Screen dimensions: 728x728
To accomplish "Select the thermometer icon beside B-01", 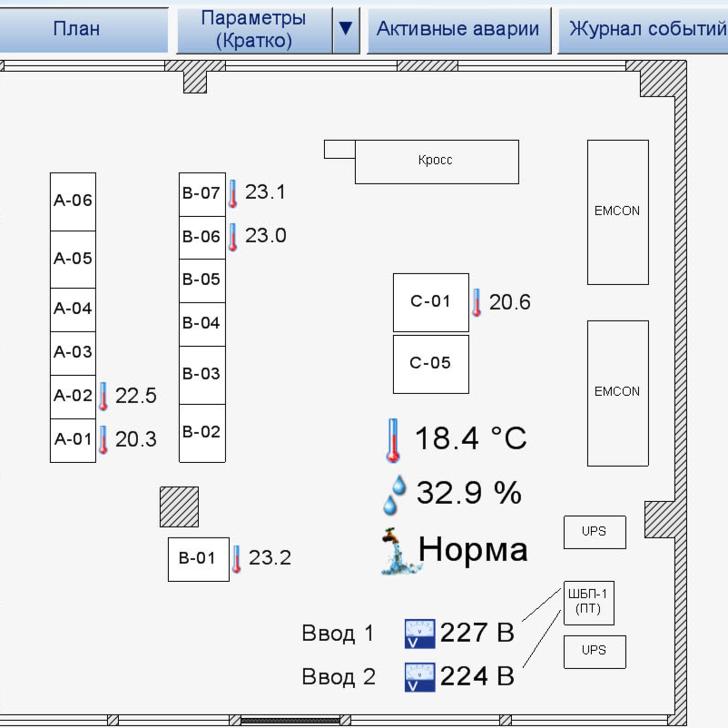I will 239,558.
